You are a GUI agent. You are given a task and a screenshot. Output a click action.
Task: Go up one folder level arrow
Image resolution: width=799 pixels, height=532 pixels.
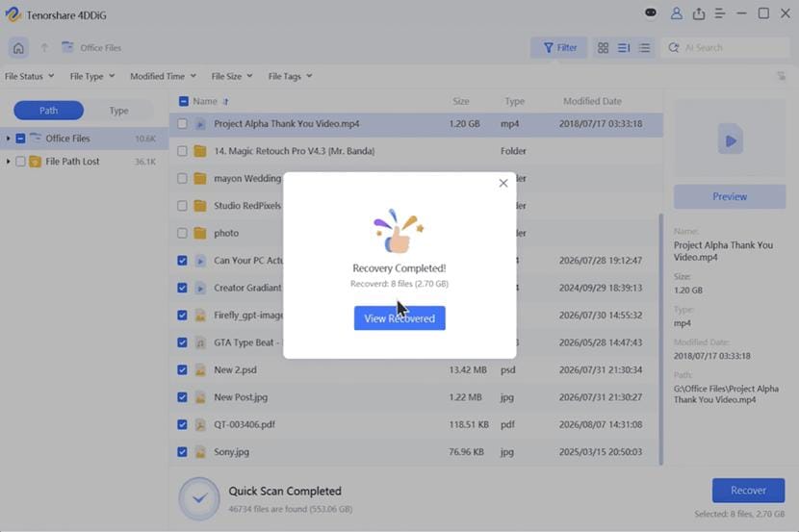tap(44, 48)
